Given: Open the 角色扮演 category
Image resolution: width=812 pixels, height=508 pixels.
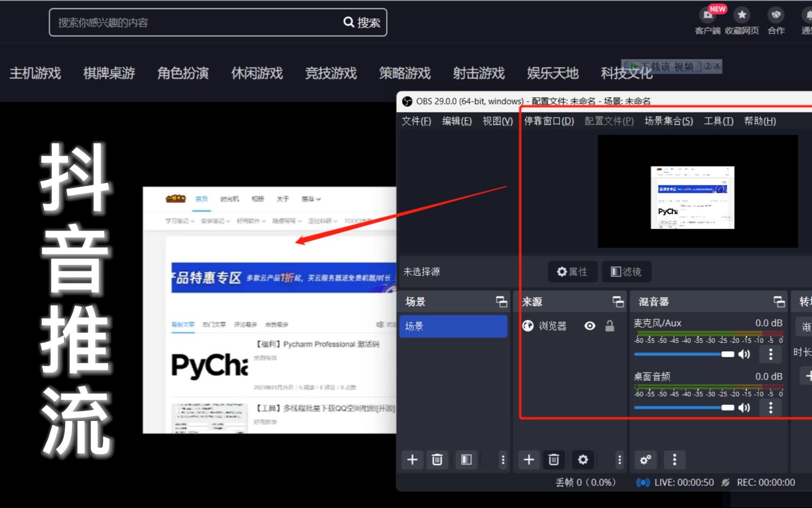Looking at the screenshot, I should [x=183, y=73].
